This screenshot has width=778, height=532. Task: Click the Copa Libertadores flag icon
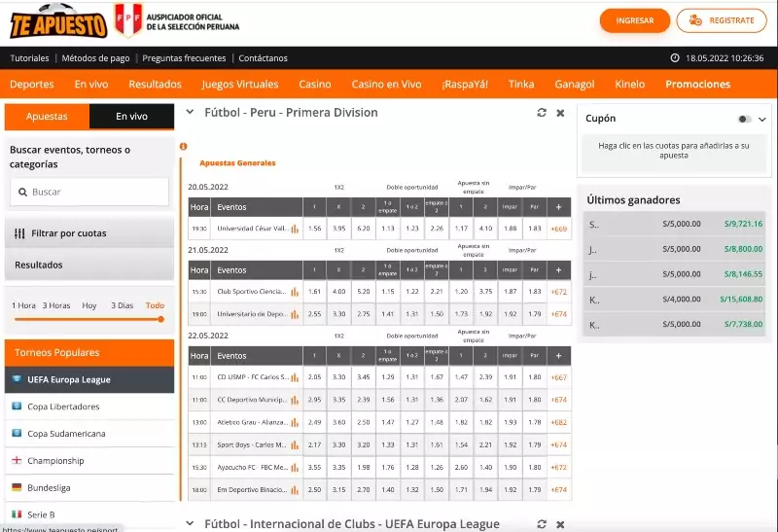tap(17, 406)
